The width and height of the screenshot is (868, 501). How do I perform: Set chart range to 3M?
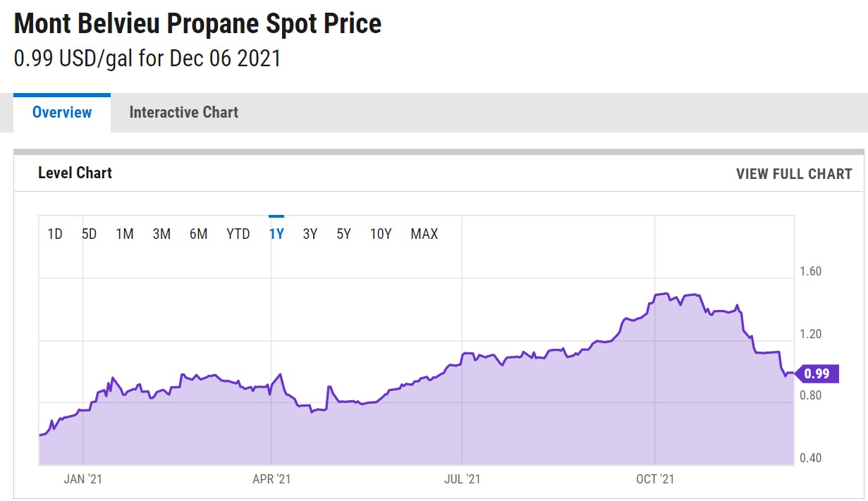(x=161, y=234)
